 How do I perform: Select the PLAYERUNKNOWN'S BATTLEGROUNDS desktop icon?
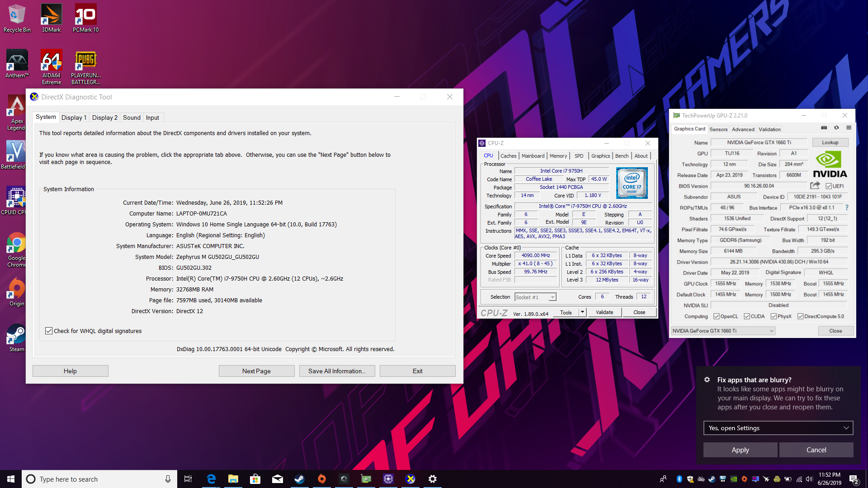tap(85, 67)
